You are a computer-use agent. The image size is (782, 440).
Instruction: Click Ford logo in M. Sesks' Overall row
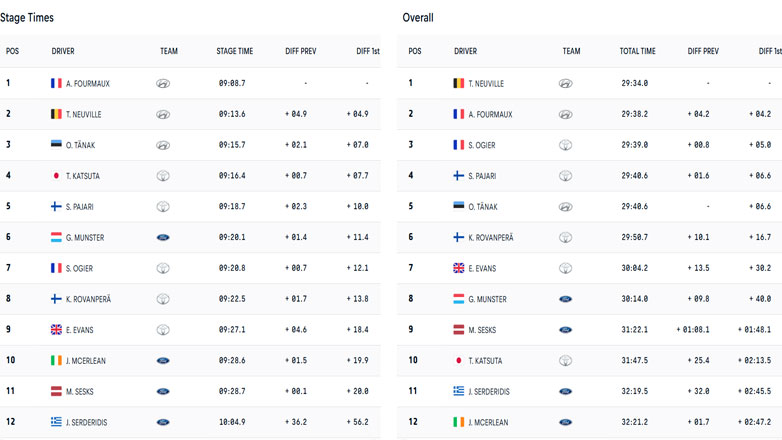pyautogui.click(x=565, y=330)
